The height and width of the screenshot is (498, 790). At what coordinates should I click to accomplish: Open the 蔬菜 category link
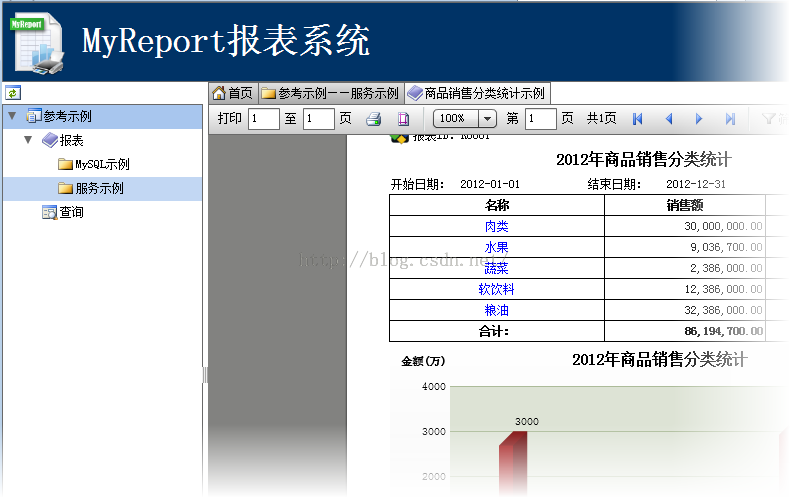click(x=496, y=268)
